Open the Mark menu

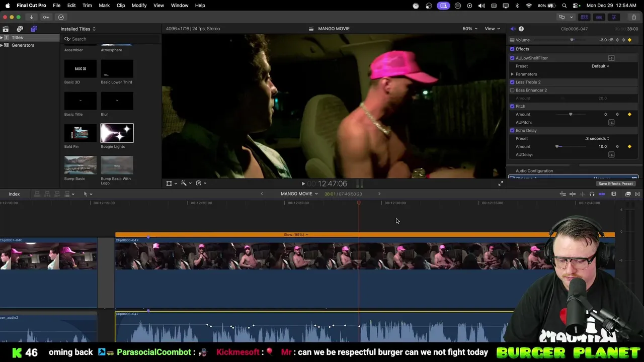click(104, 5)
